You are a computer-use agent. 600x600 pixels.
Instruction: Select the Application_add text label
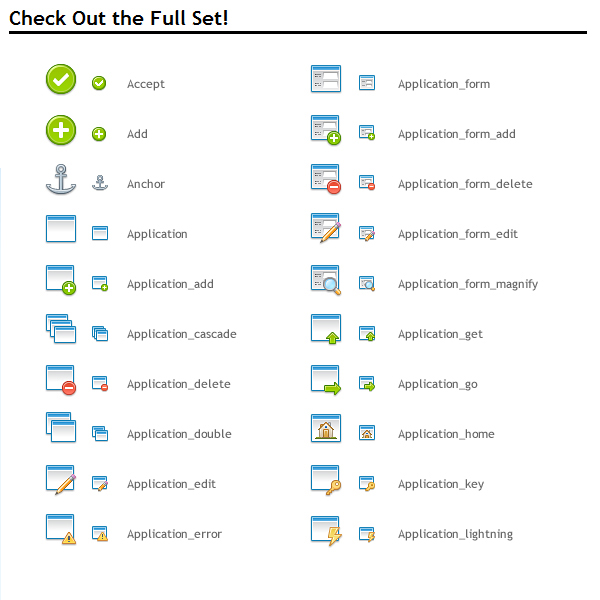[170, 284]
